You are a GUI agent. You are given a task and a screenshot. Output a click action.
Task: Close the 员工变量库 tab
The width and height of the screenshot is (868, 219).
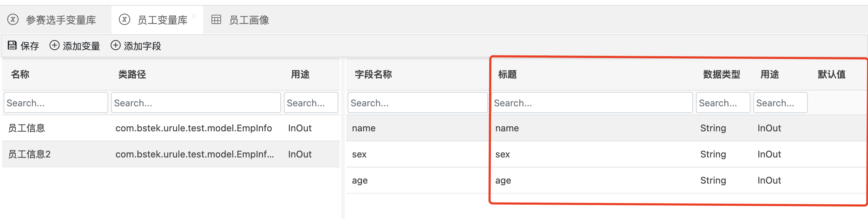[194, 16]
